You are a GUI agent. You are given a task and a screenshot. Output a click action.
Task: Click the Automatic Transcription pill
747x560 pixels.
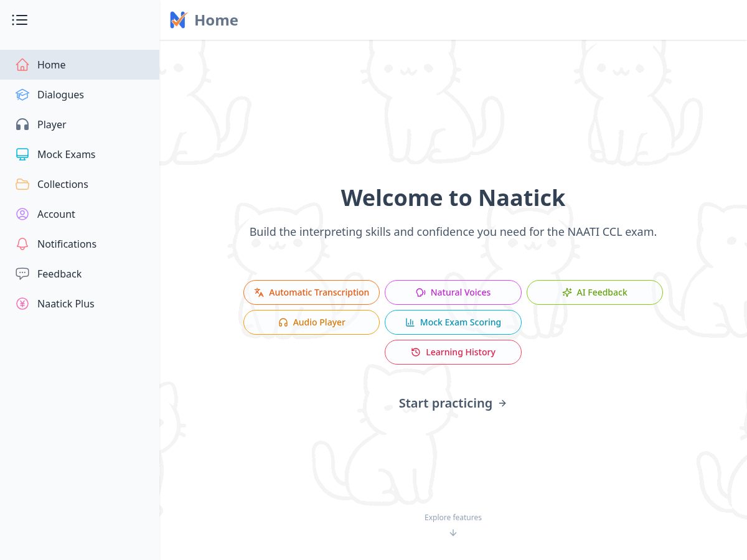[x=311, y=292]
